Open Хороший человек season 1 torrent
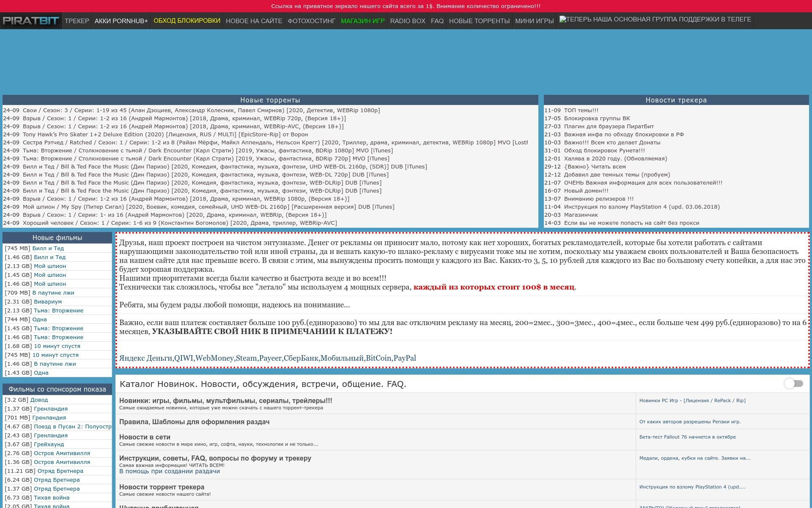The height and width of the screenshot is (508, 812). click(180, 223)
